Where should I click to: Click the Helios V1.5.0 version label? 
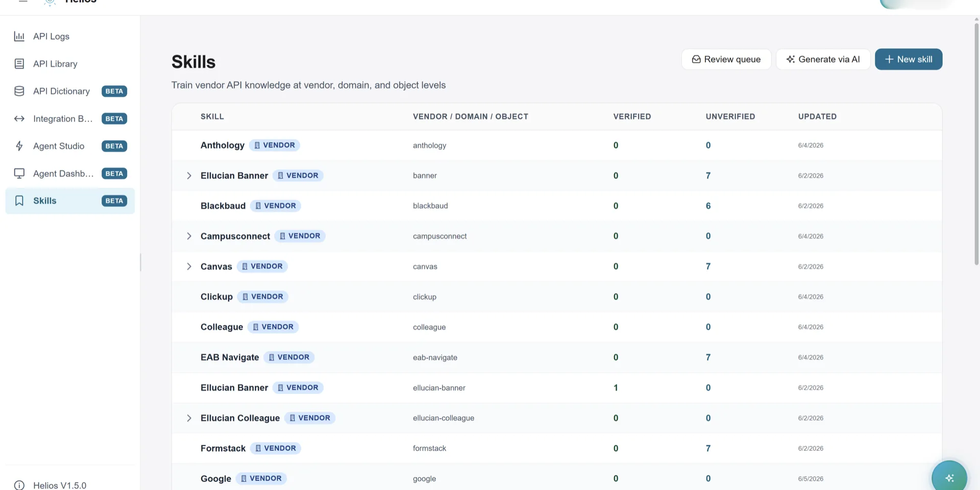60,485
